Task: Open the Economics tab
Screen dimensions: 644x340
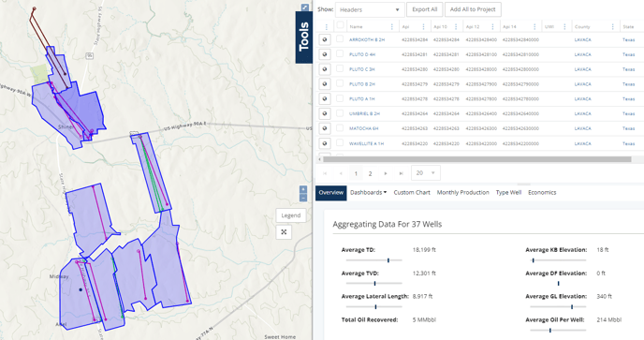Action: 542,192
